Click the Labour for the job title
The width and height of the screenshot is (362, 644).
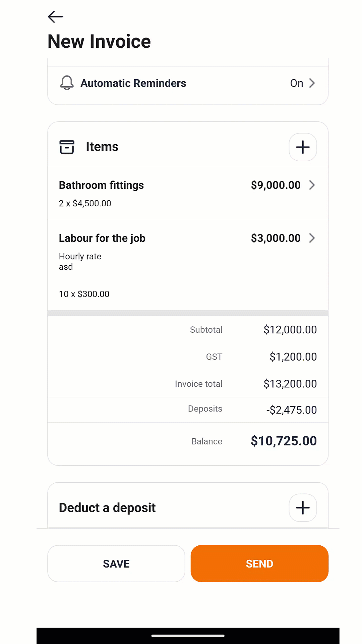pyautogui.click(x=102, y=238)
